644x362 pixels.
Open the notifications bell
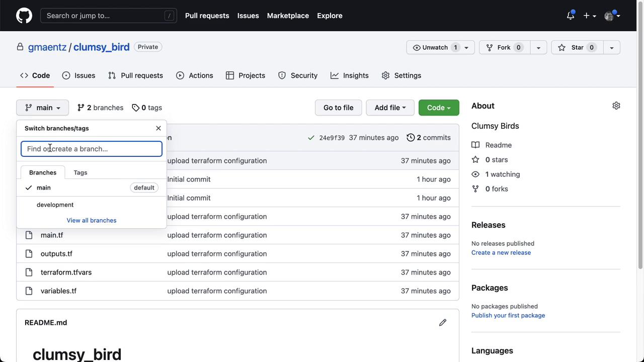[570, 16]
